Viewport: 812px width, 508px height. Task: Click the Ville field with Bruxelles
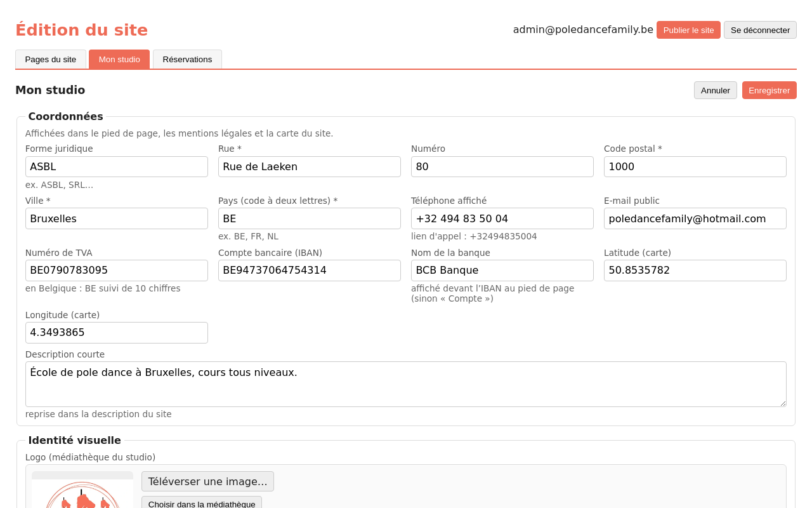[117, 218]
